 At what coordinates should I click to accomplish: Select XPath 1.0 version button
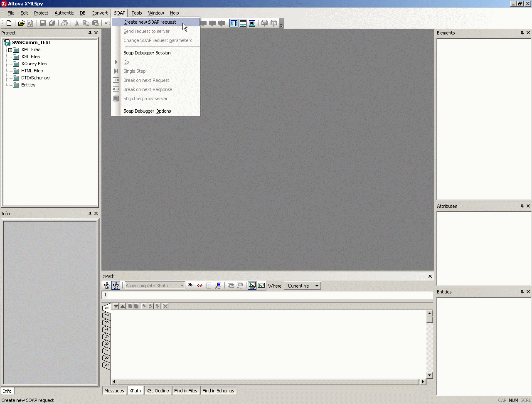point(107,286)
